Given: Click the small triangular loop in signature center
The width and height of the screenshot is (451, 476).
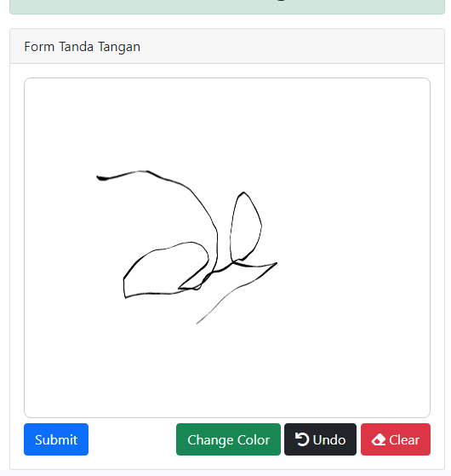Looking at the screenshot, I should tap(191, 284).
